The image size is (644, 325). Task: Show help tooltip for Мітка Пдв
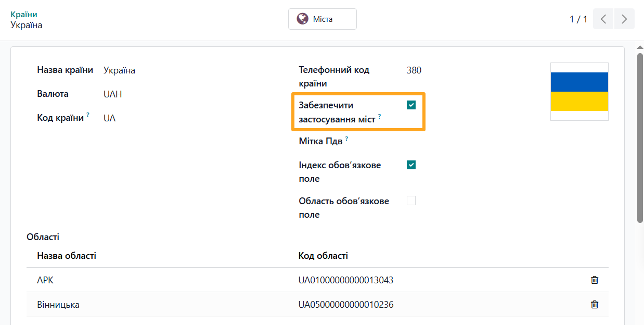tap(346, 139)
